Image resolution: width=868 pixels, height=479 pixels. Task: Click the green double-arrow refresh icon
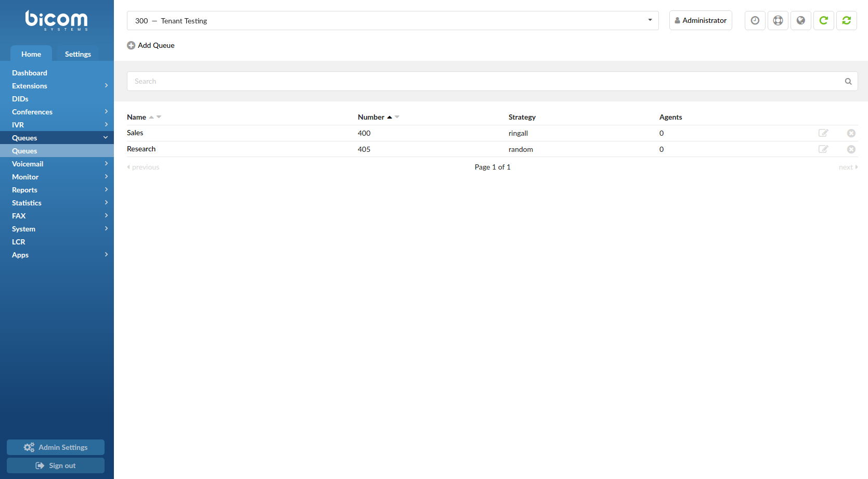pos(846,21)
